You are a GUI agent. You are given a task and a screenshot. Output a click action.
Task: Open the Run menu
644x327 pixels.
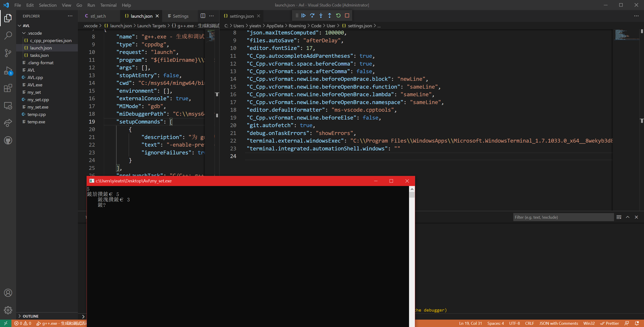pyautogui.click(x=91, y=5)
